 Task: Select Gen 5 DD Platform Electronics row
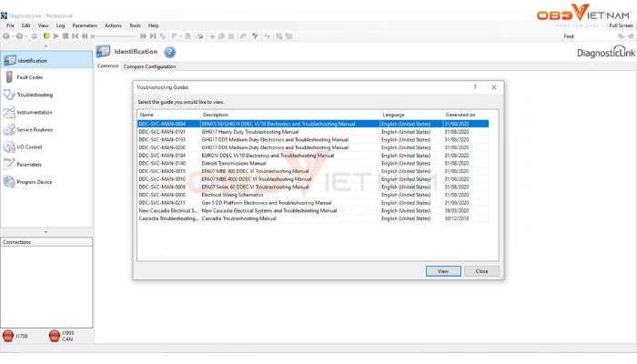313,203
